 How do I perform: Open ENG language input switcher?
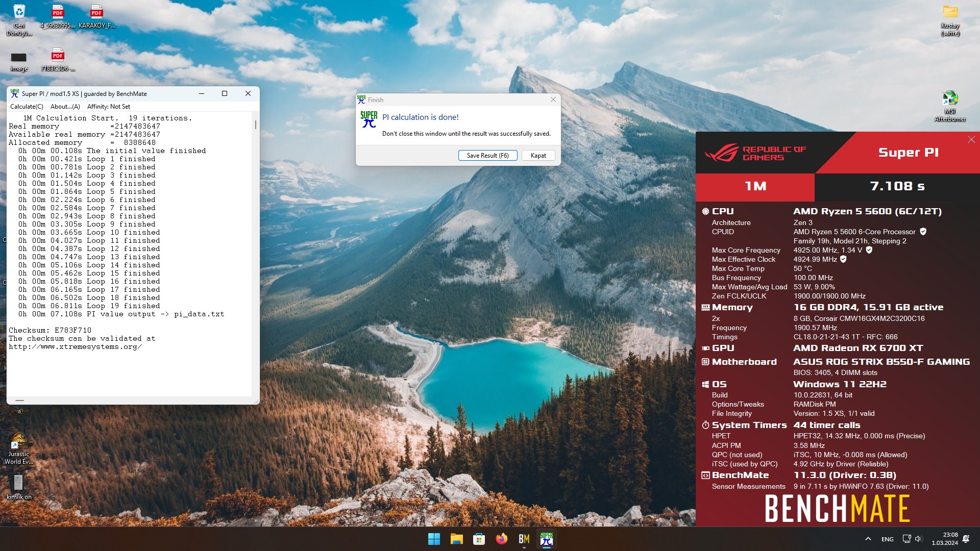point(887,539)
